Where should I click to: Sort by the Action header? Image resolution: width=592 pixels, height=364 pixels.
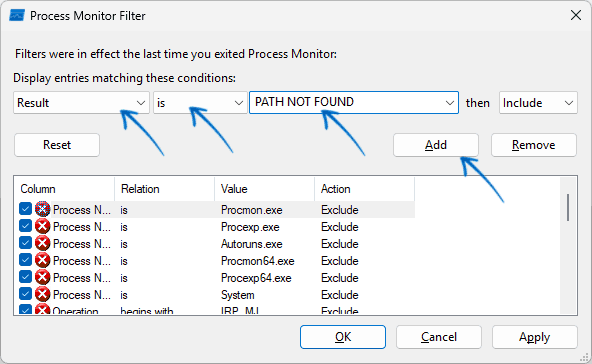coord(364,189)
